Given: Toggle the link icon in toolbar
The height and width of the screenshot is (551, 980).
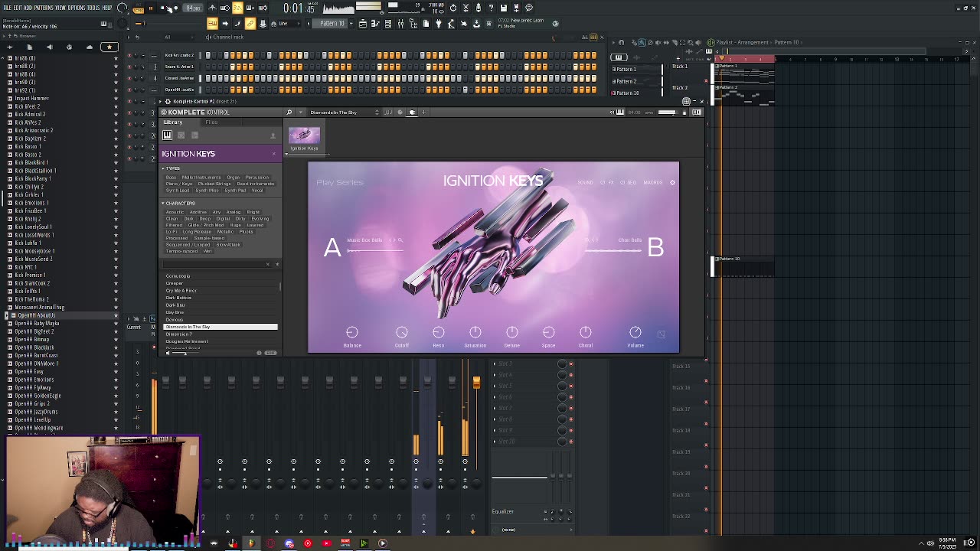Looking at the screenshot, I should click(250, 24).
